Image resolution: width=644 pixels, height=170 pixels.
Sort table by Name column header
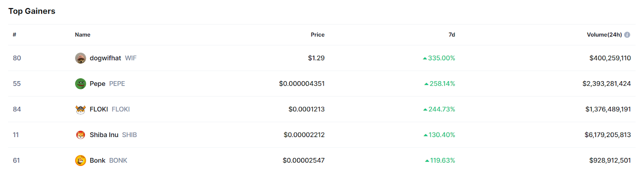coord(83,35)
